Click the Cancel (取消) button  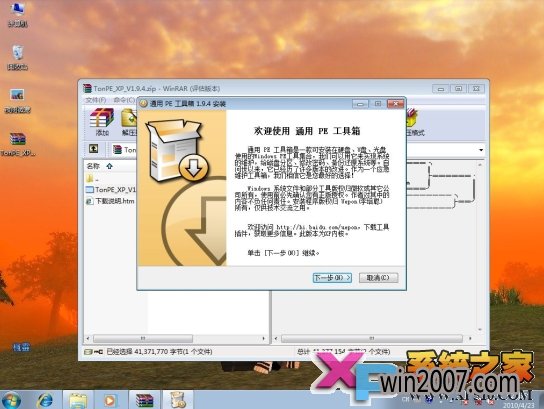(x=378, y=278)
